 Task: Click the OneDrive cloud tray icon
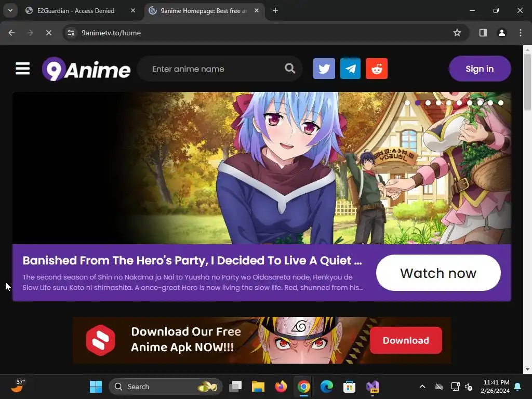pyautogui.click(x=439, y=387)
